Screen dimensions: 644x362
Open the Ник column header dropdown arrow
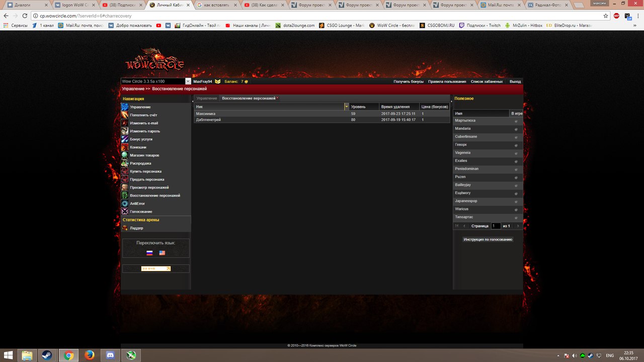pyautogui.click(x=347, y=107)
